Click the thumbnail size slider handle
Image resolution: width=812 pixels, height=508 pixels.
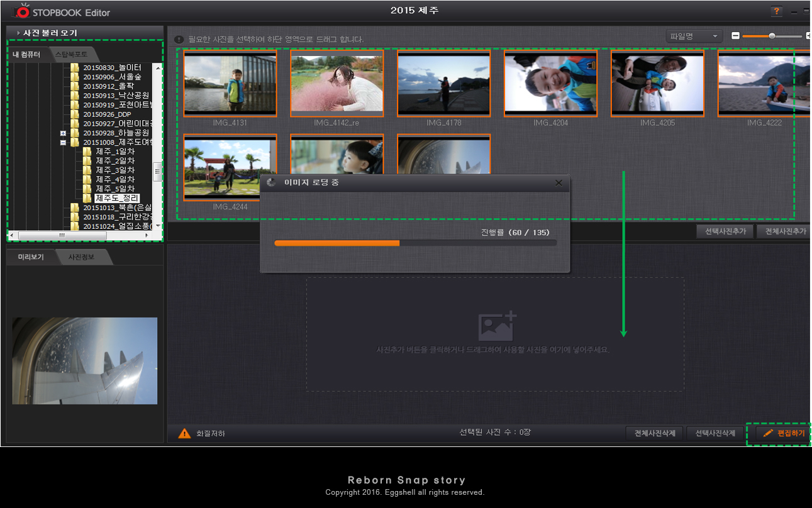(772, 36)
